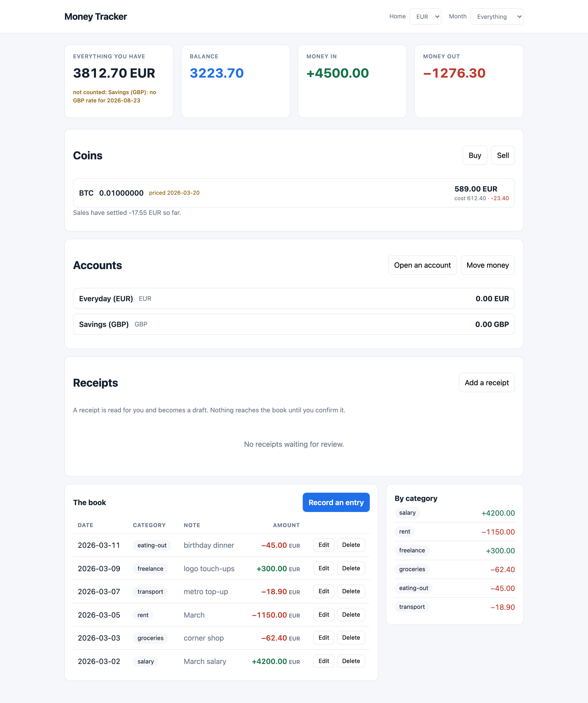Viewport: 588px width, 703px height.
Task: Click the freelance tag in By category
Action: pyautogui.click(x=412, y=550)
